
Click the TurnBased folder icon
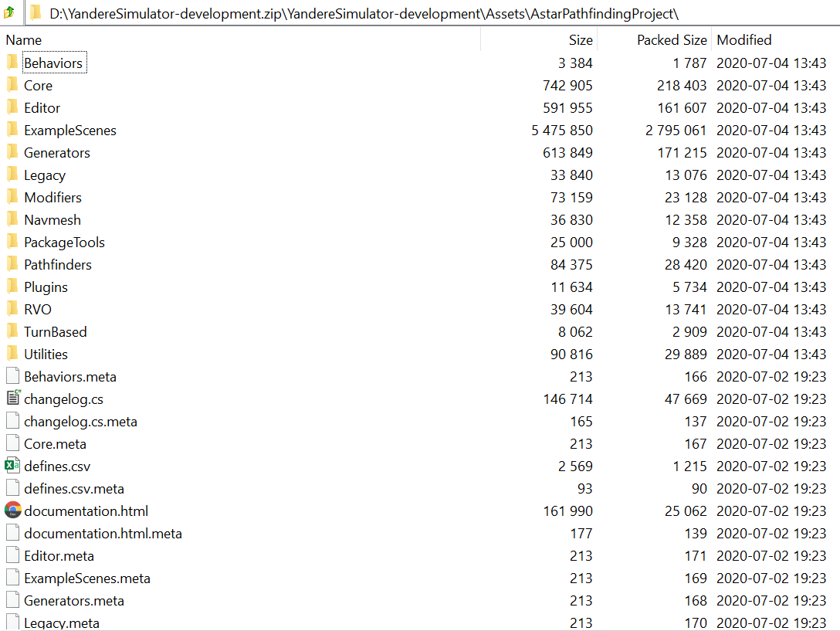[x=12, y=331]
